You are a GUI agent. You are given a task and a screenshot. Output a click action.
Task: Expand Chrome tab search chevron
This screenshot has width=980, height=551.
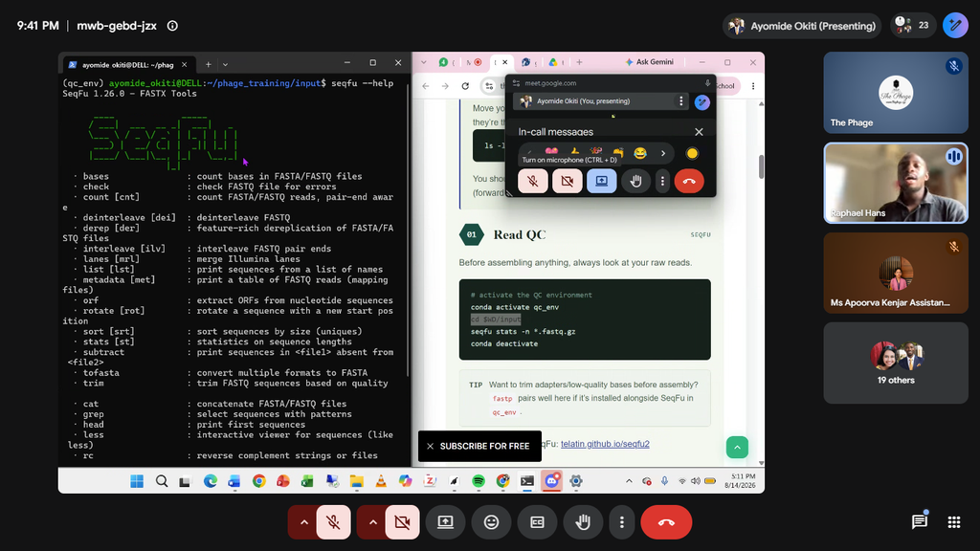click(x=424, y=62)
